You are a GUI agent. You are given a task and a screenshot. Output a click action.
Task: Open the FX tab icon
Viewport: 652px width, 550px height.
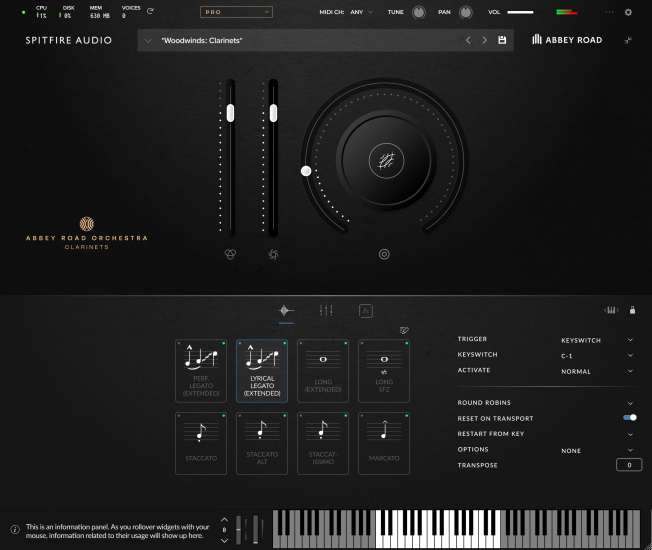[366, 311]
